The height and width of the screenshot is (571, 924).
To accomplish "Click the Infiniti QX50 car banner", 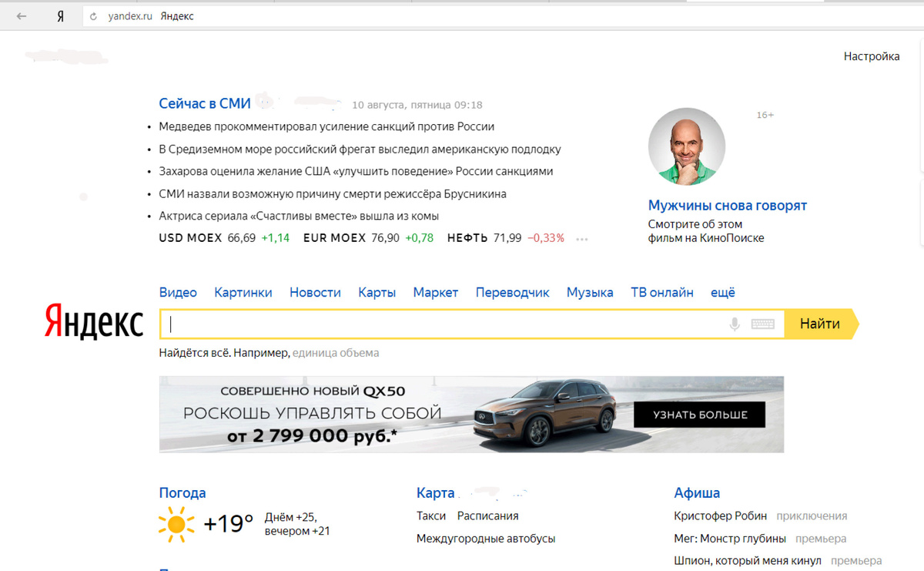I will pos(471,415).
